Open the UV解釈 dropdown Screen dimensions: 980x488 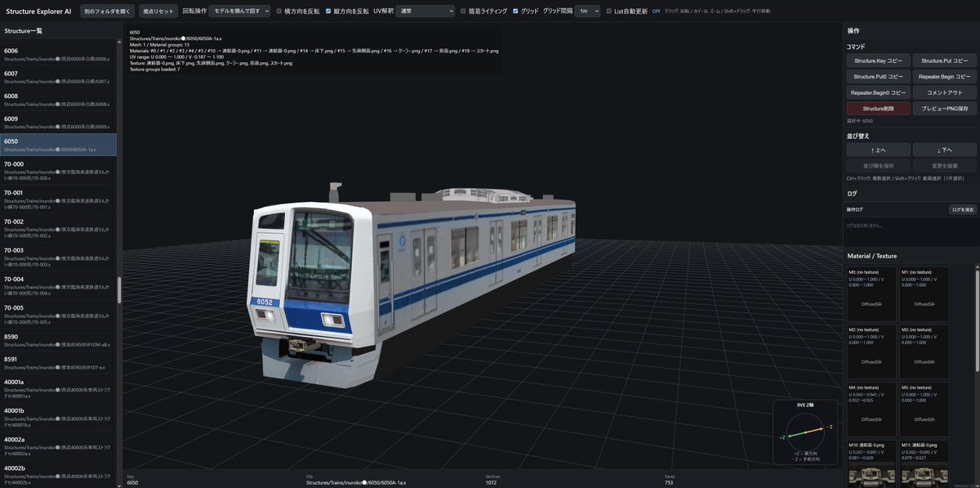click(425, 11)
